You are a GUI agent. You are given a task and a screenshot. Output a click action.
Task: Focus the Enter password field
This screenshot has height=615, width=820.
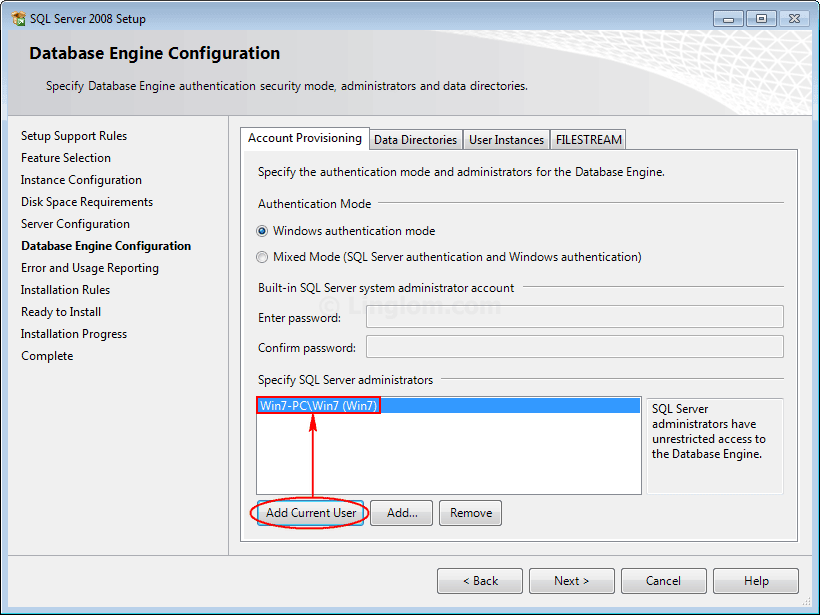click(575, 317)
